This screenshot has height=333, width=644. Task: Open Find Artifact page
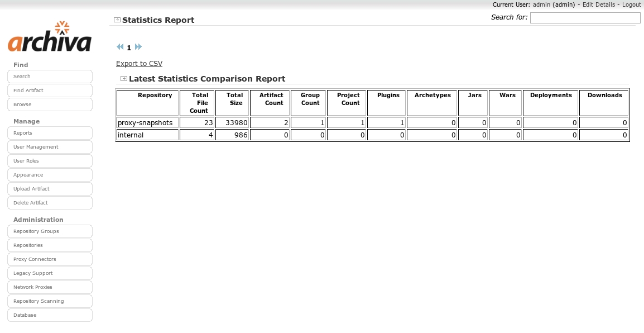click(x=50, y=91)
